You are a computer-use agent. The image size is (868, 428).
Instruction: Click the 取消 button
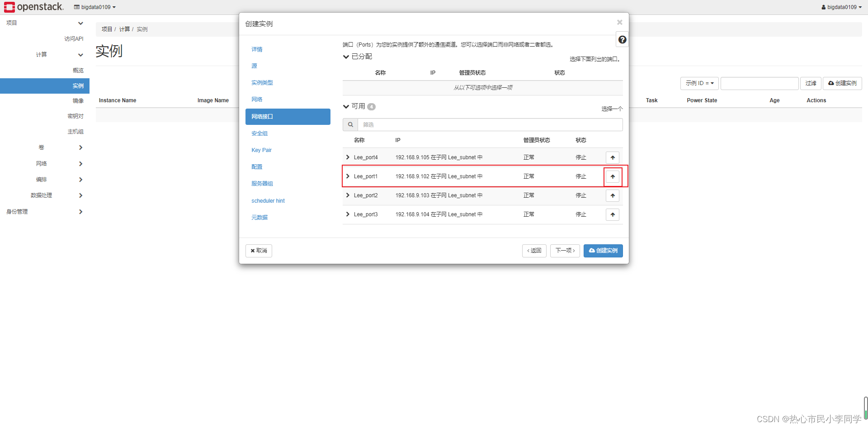(x=259, y=251)
